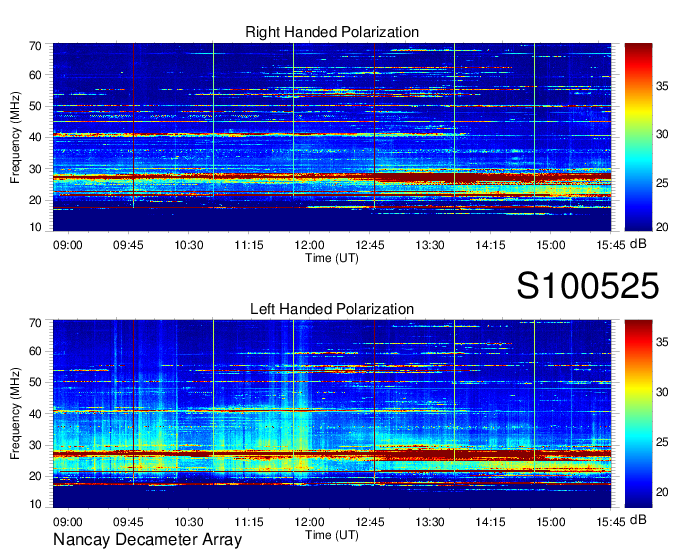Viewport: 680px width, 552px height.
Task: Click the "20" value on the bottom color bar
Action: (x=662, y=492)
